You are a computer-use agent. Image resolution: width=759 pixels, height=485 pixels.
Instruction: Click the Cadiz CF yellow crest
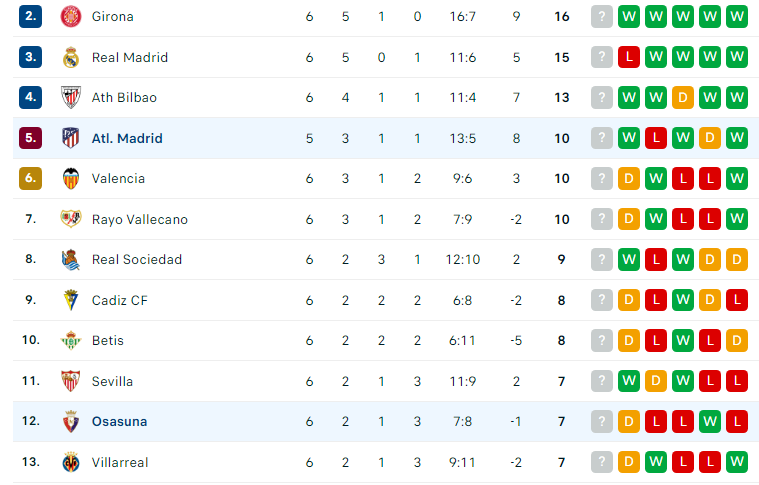point(71,300)
